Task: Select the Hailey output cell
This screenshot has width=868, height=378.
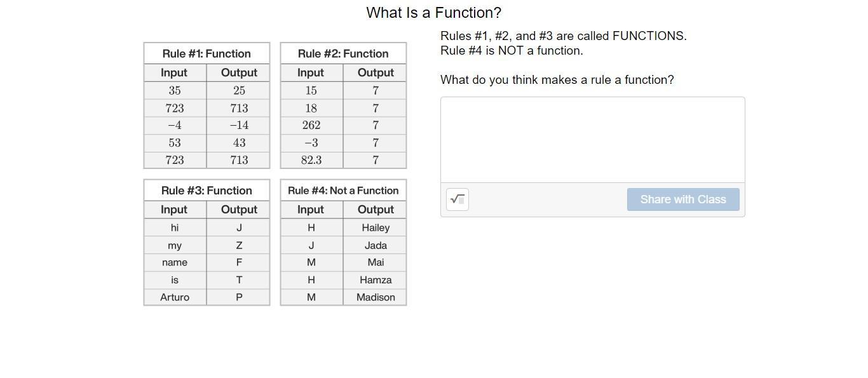Action: 376,227
